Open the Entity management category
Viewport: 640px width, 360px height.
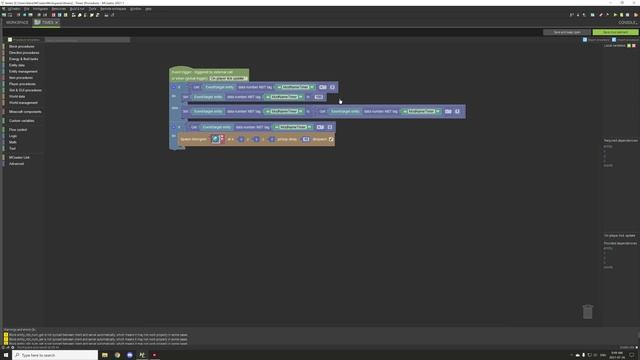[x=23, y=71]
